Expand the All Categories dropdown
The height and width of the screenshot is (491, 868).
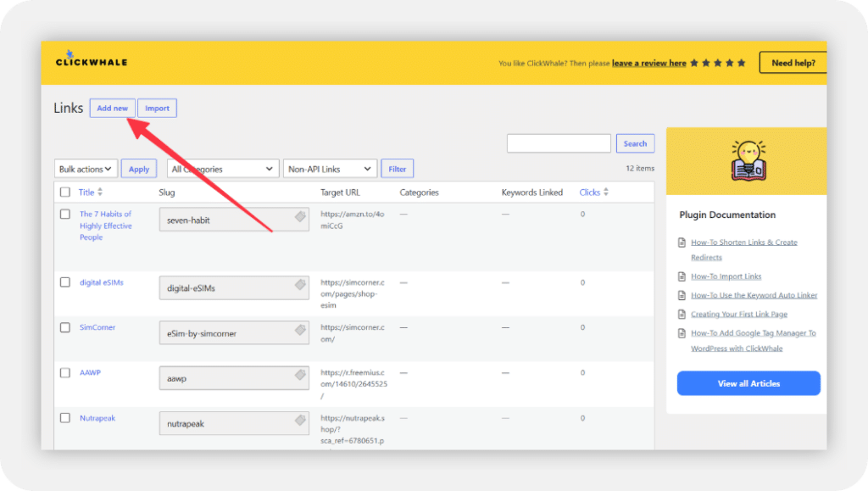click(x=223, y=169)
